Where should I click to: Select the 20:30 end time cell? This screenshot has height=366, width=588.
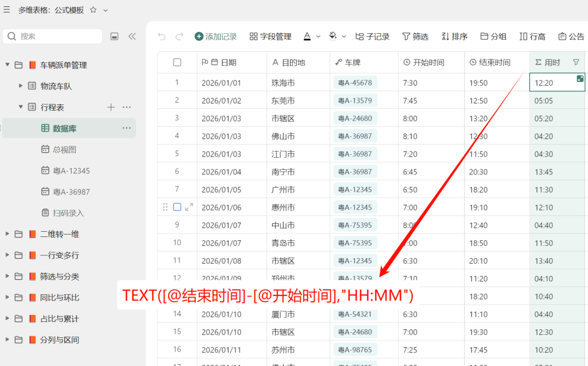pos(497,172)
